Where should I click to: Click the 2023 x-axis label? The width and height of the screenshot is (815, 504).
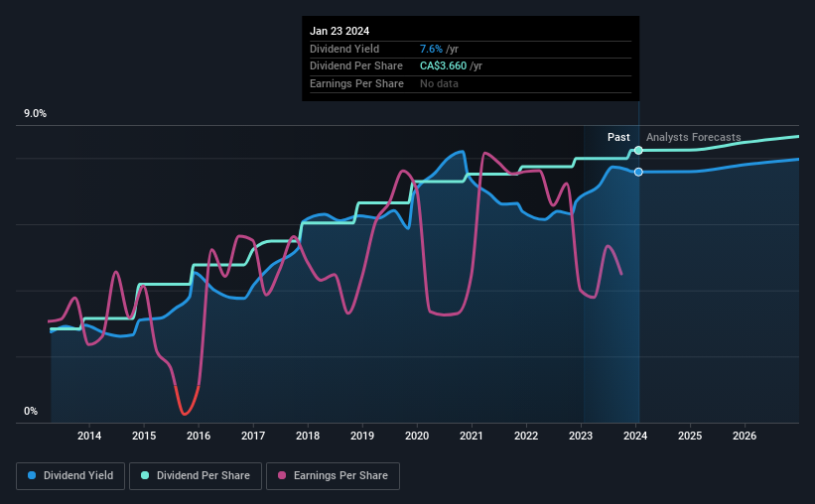(x=581, y=436)
